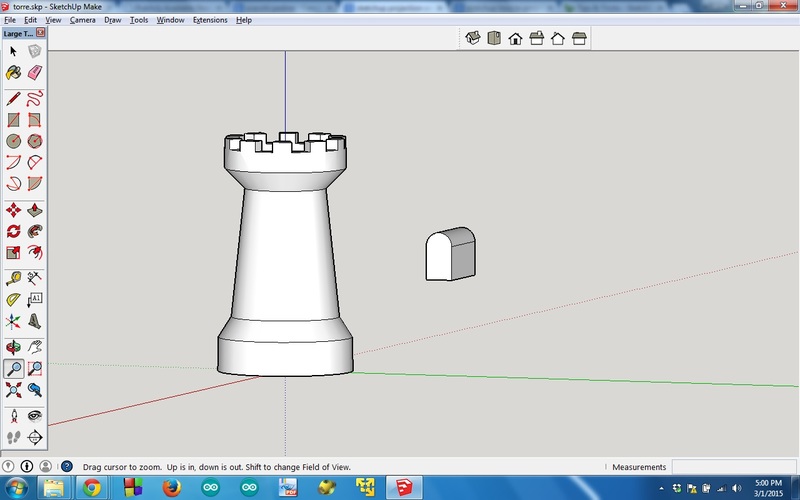The width and height of the screenshot is (800, 500).
Task: Choose the Follow Me tool
Action: coord(34,231)
